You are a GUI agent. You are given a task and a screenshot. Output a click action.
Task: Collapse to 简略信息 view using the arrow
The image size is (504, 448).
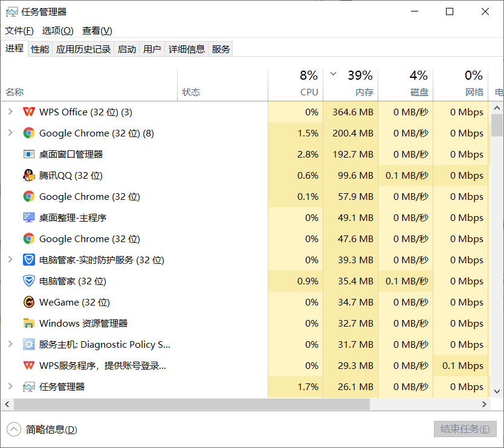coord(14,429)
